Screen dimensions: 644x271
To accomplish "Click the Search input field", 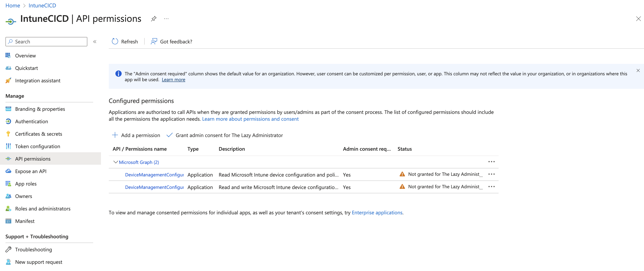I will [46, 42].
